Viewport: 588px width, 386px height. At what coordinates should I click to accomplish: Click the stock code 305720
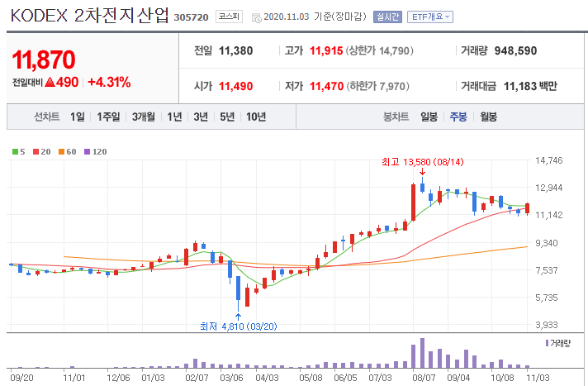[x=191, y=17]
